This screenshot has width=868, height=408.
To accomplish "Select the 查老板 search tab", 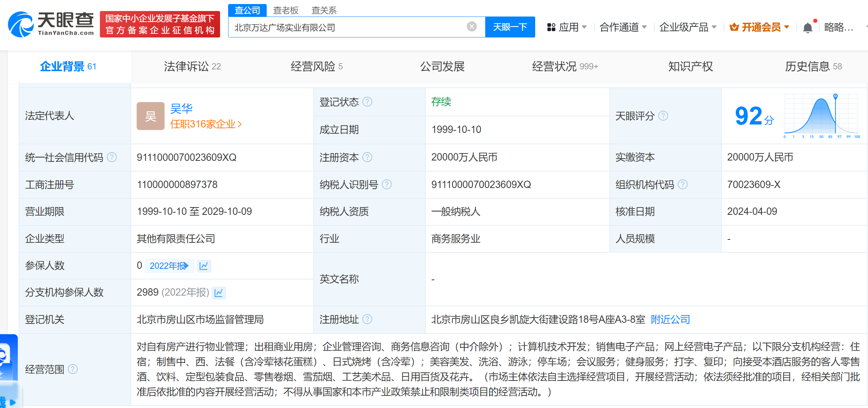I will [x=285, y=10].
